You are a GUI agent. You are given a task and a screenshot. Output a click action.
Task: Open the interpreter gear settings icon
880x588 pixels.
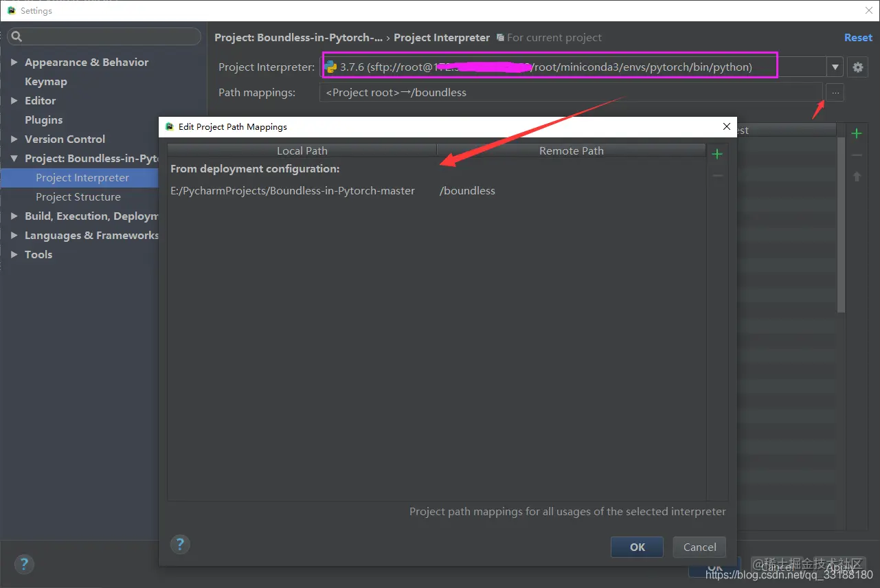point(857,67)
